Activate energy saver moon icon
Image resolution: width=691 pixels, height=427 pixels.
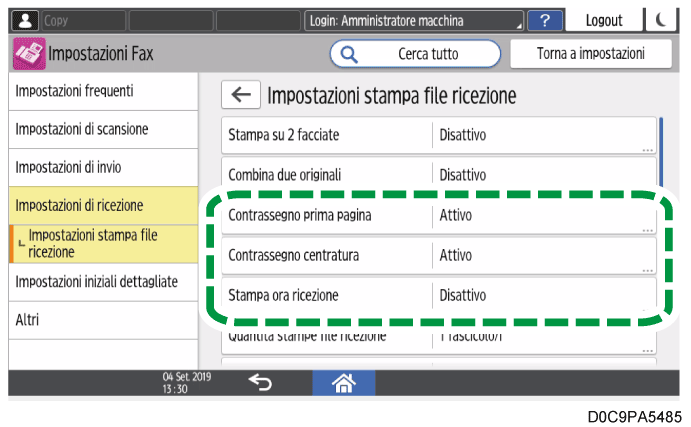coord(661,20)
